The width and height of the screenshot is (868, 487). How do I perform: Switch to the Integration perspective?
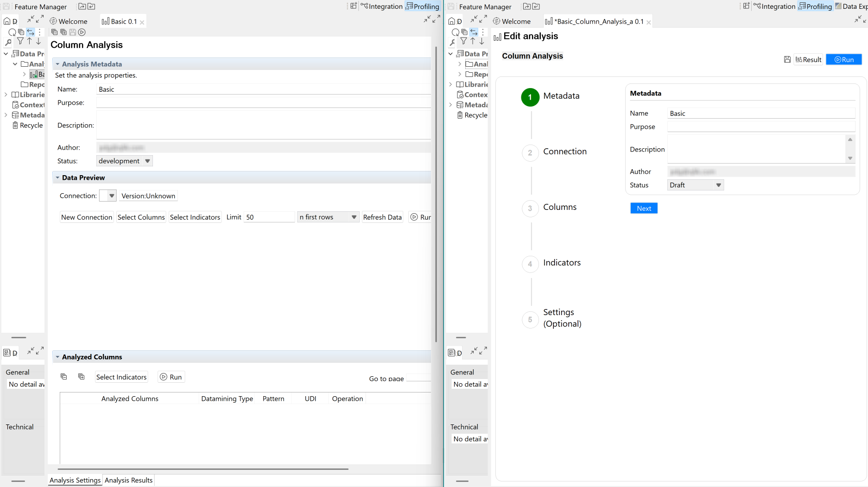[x=382, y=6]
